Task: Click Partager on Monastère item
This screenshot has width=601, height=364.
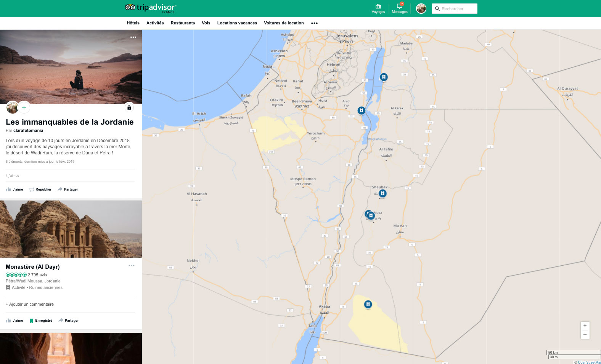Action: coord(69,321)
